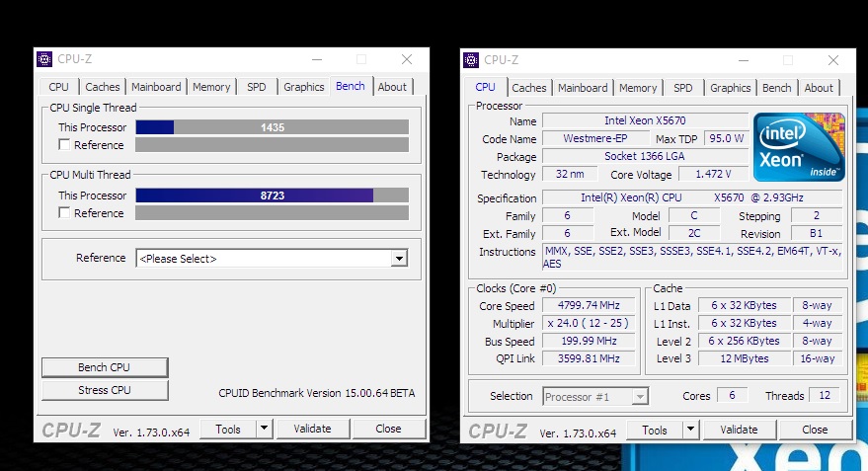Click Threads value 12
The height and width of the screenshot is (471, 868).
click(x=825, y=395)
